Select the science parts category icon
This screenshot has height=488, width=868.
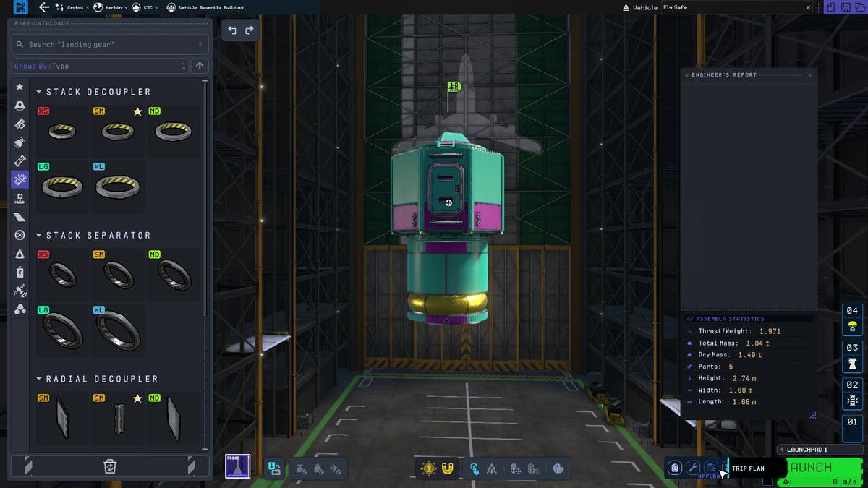(20, 309)
